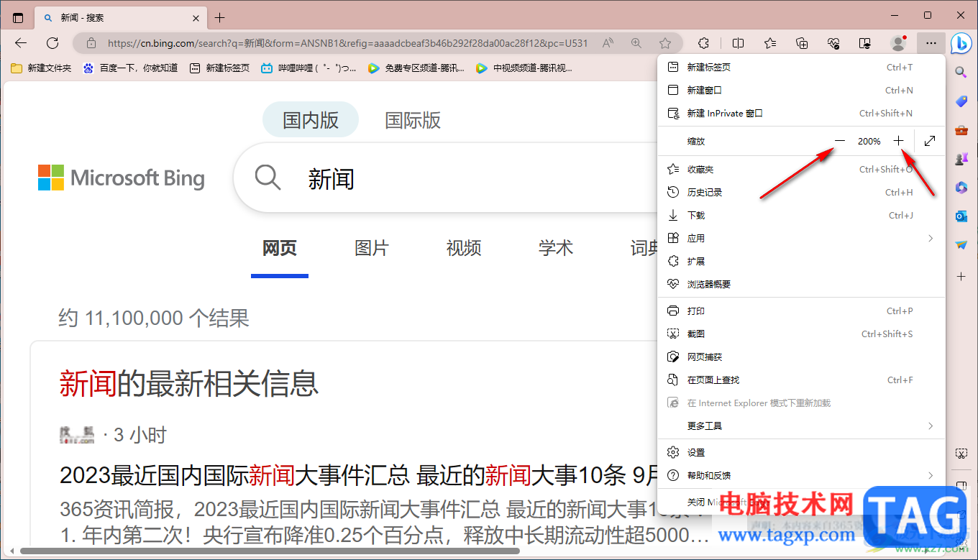Click the Read aloud icon in address bar
The image size is (978, 560).
[608, 43]
